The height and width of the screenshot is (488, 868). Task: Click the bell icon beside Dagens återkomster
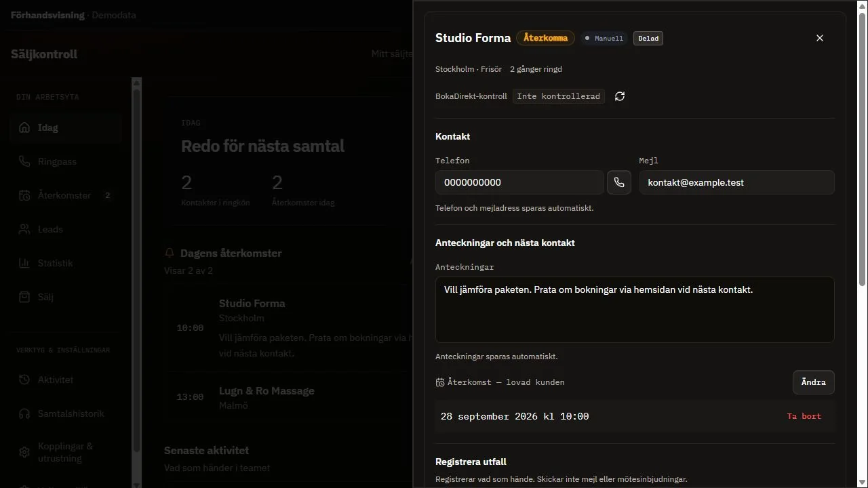coord(170,253)
